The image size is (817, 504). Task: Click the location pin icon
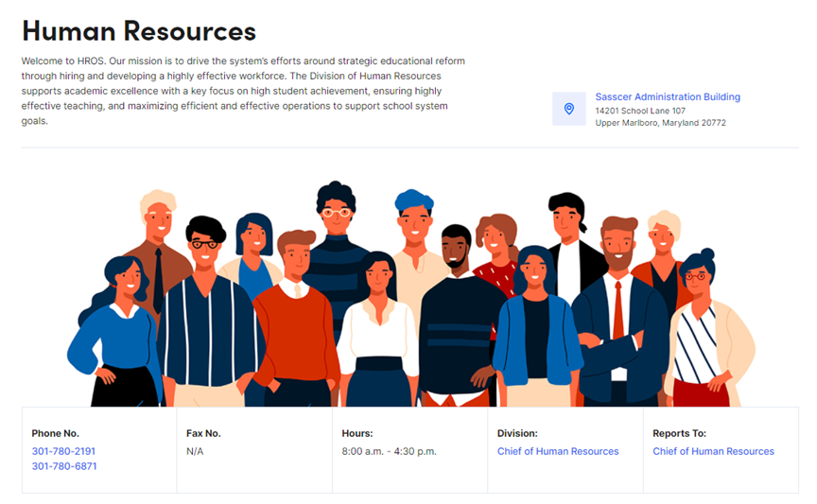pyautogui.click(x=568, y=109)
